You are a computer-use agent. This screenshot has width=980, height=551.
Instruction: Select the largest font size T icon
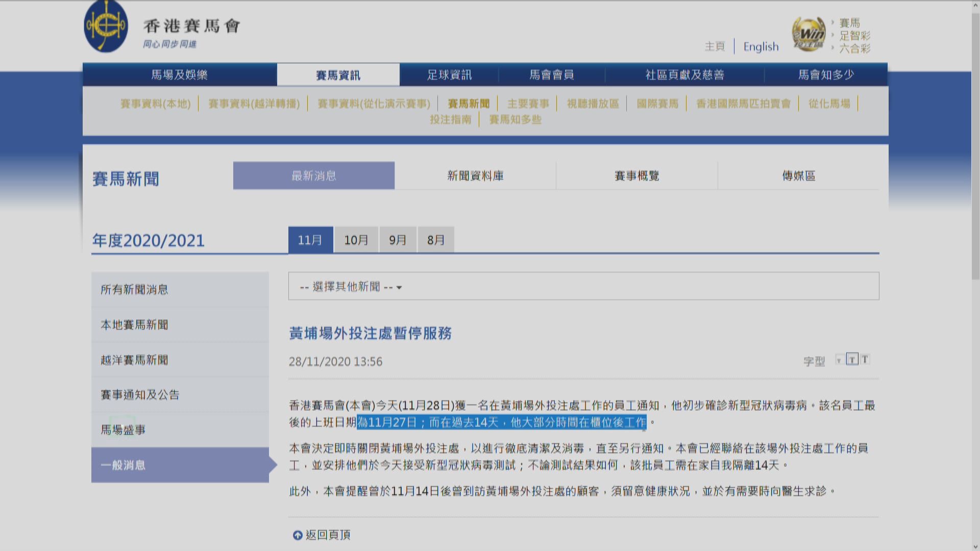pos(865,360)
